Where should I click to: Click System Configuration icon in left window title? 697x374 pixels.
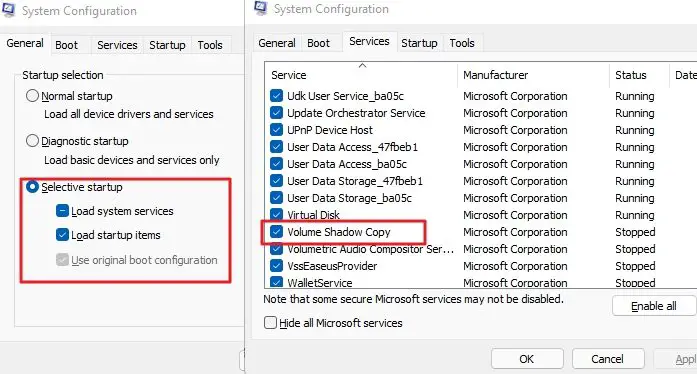click(x=8, y=9)
